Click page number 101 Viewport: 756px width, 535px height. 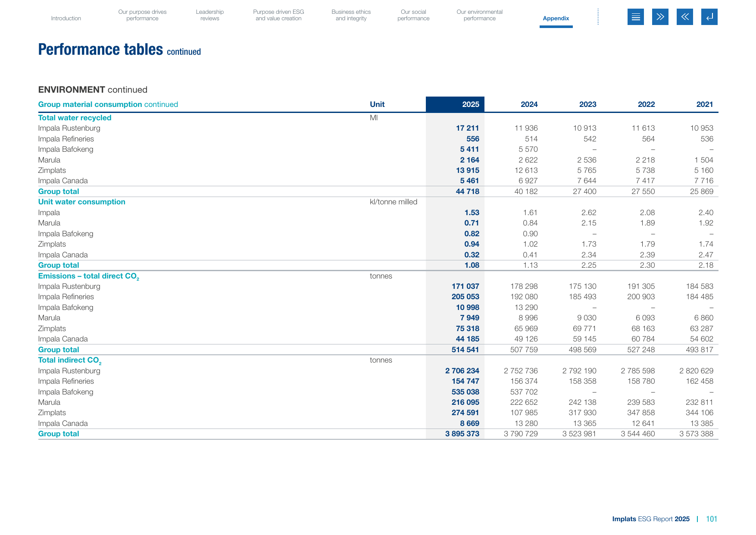pyautogui.click(x=712, y=519)
